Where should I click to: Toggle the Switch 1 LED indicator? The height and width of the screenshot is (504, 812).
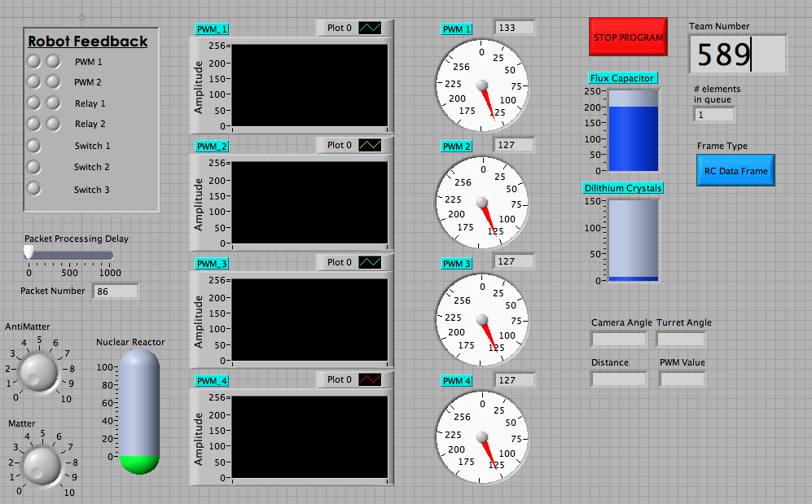33,146
